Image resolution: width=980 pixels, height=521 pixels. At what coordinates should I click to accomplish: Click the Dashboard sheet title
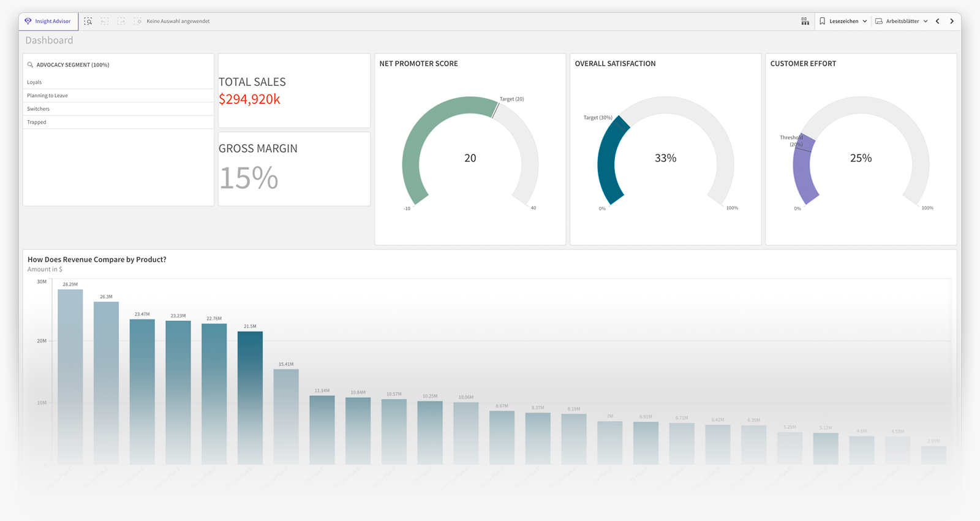pos(49,40)
